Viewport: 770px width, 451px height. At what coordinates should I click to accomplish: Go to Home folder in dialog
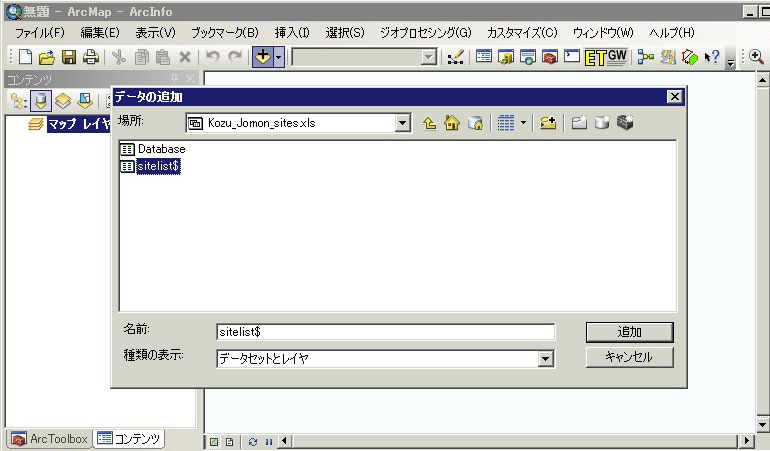[x=452, y=123]
